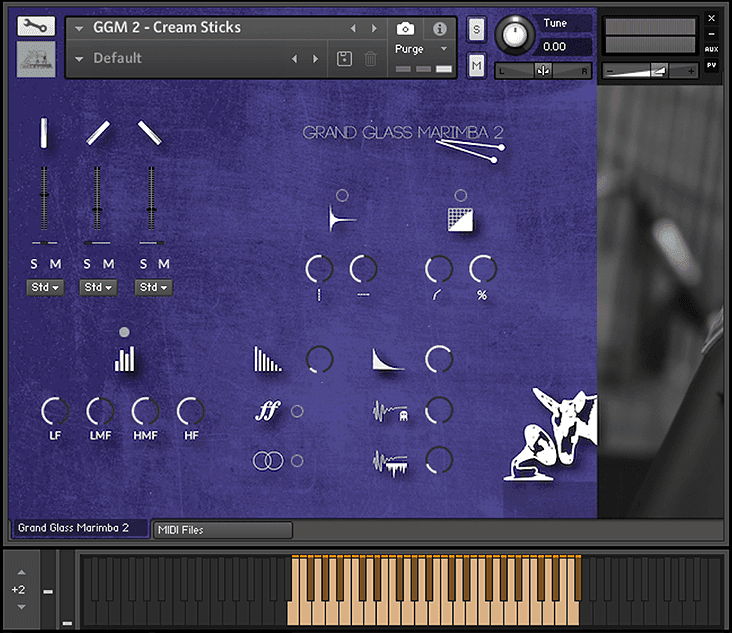Switch to the Grand Glass Marimba 2 tab
The image size is (732, 633).
click(x=79, y=528)
